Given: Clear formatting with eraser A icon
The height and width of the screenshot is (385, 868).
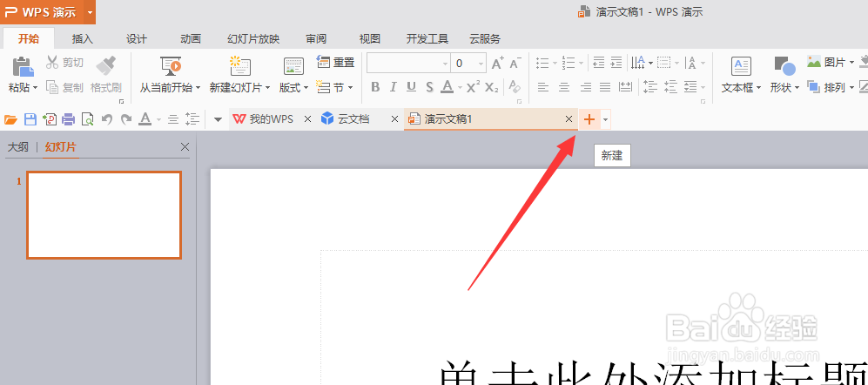Looking at the screenshot, I should [515, 87].
